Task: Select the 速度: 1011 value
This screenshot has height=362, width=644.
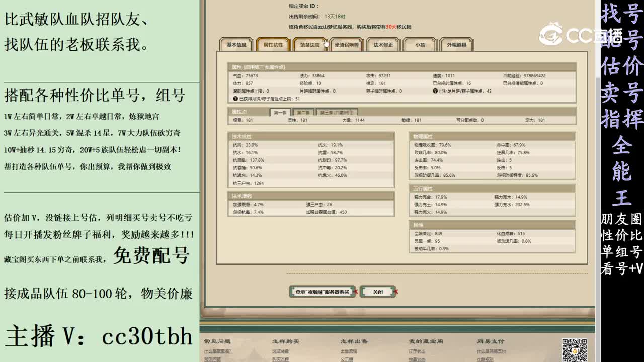Action: [444, 76]
